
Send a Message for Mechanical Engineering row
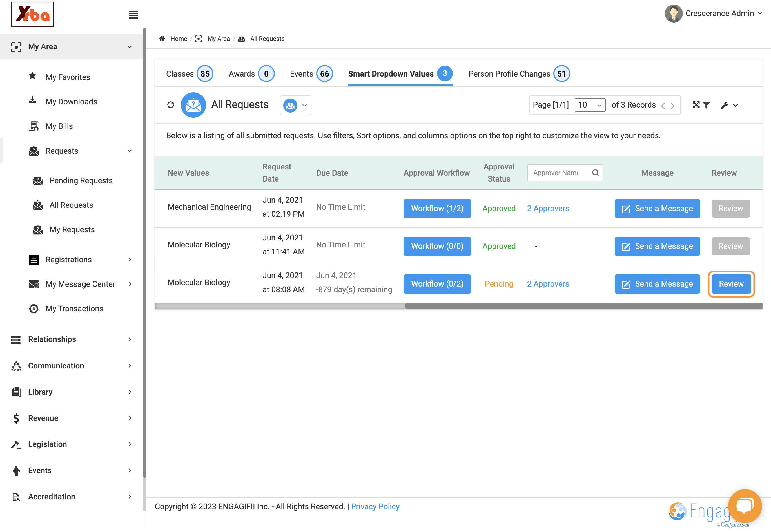click(x=657, y=209)
